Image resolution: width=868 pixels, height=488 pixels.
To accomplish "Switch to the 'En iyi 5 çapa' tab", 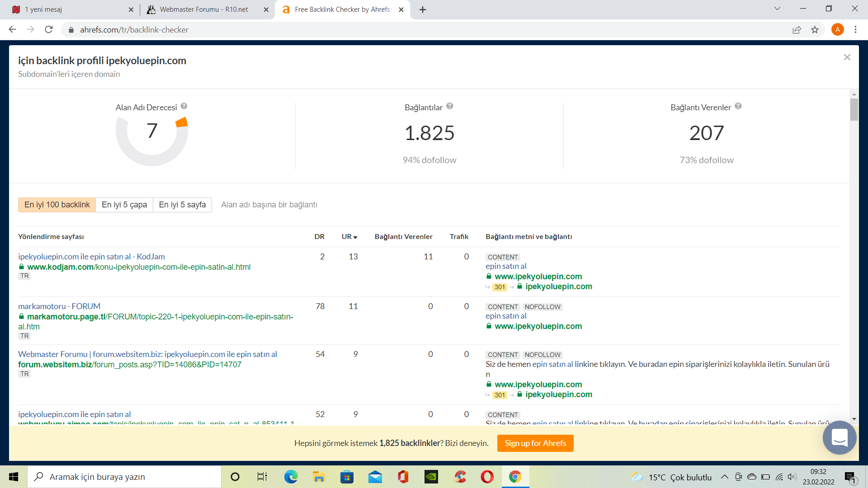I will tap(124, 205).
